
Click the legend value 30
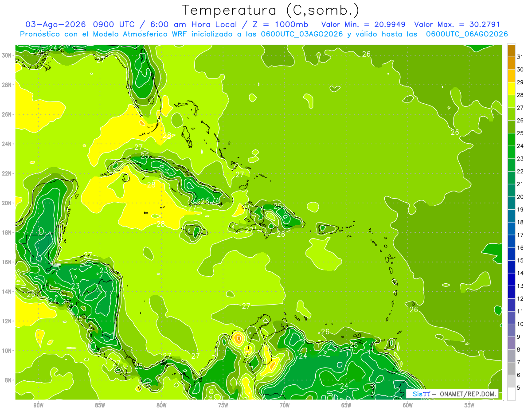point(520,70)
